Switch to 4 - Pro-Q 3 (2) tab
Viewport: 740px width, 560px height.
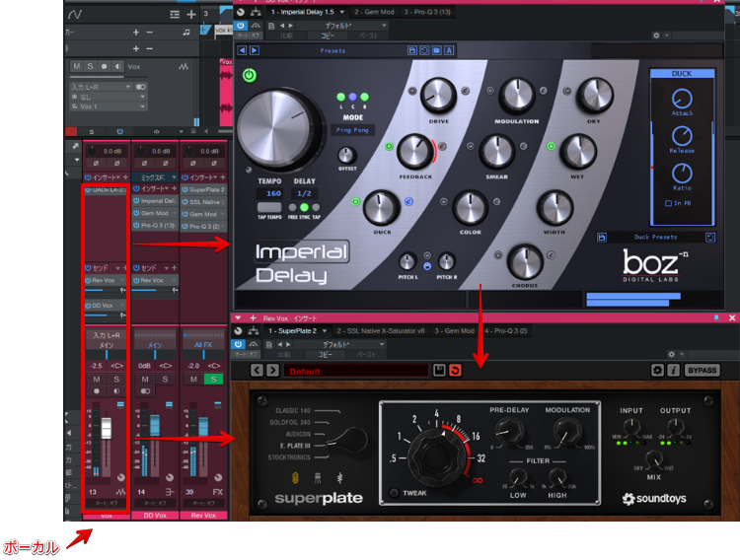coord(505,330)
